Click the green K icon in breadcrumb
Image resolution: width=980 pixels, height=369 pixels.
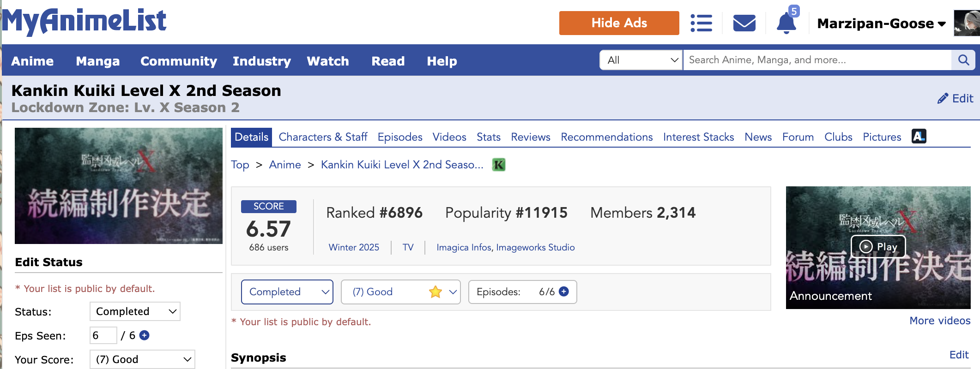click(499, 165)
